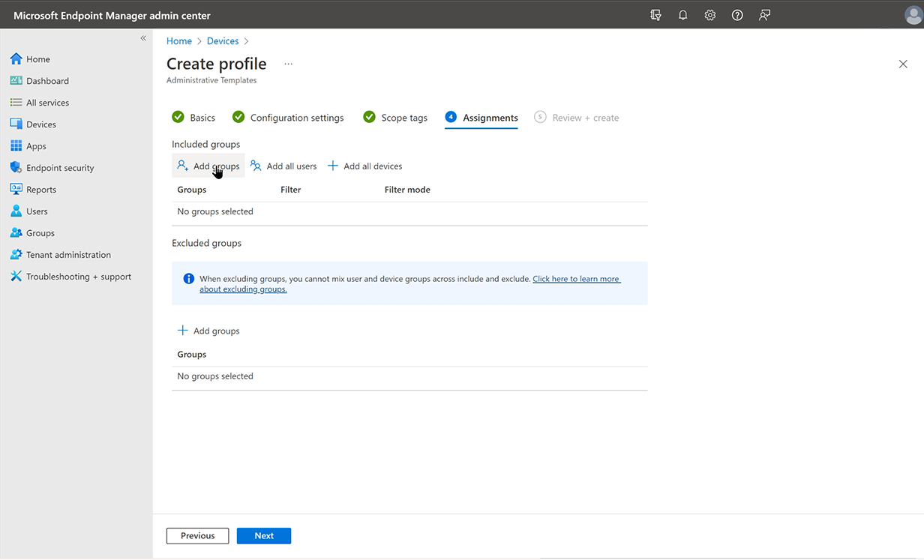This screenshot has width=924, height=560.
Task: Open the help question mark icon
Action: pyautogui.click(x=737, y=15)
